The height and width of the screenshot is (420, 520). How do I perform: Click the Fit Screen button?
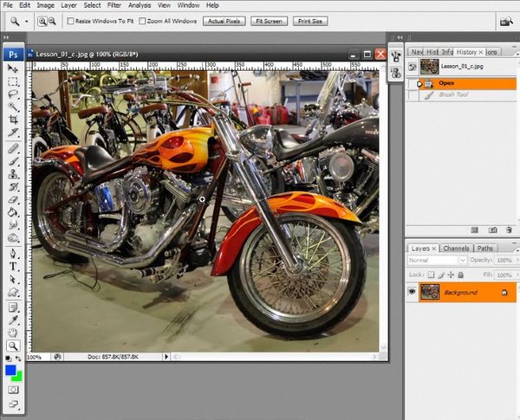click(269, 21)
